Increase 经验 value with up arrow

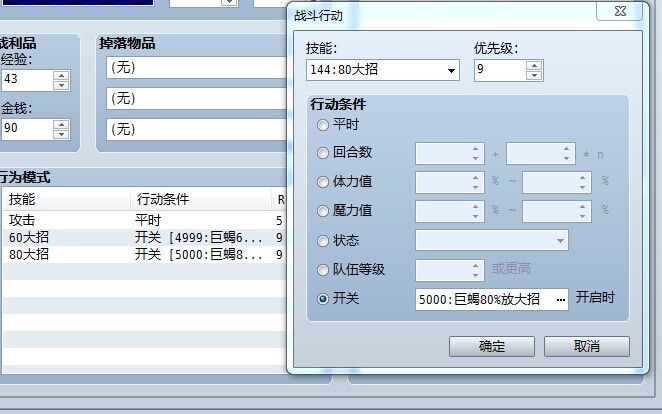pos(61,76)
